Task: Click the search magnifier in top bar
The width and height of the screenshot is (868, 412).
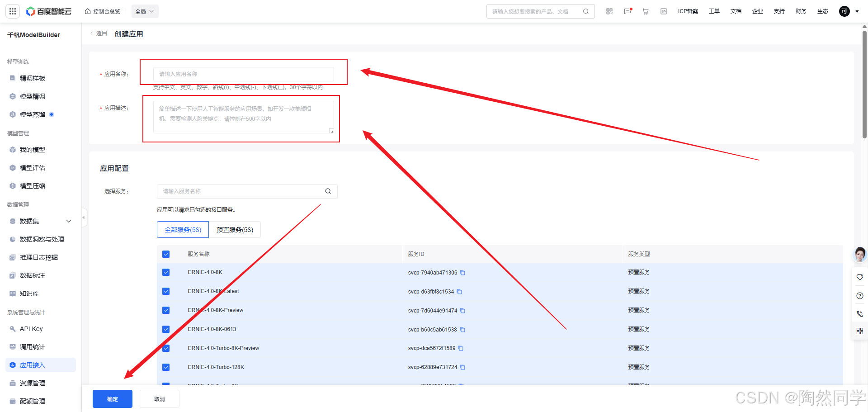Action: click(x=586, y=11)
